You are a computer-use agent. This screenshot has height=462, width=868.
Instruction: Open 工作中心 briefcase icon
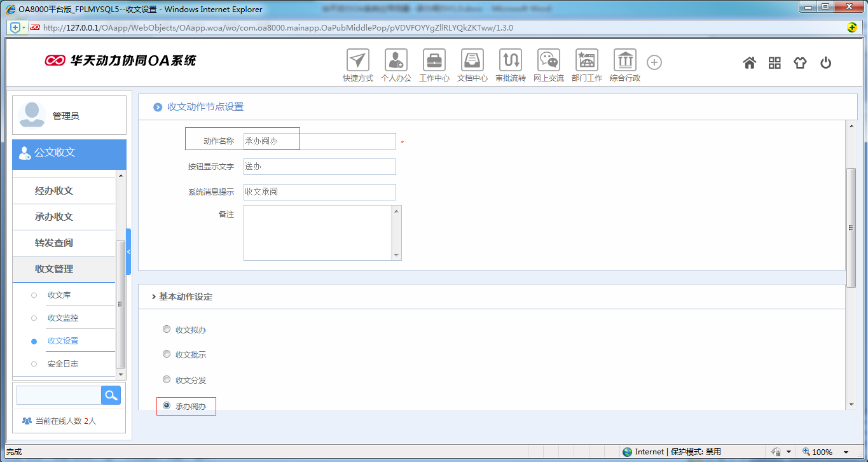point(434,61)
